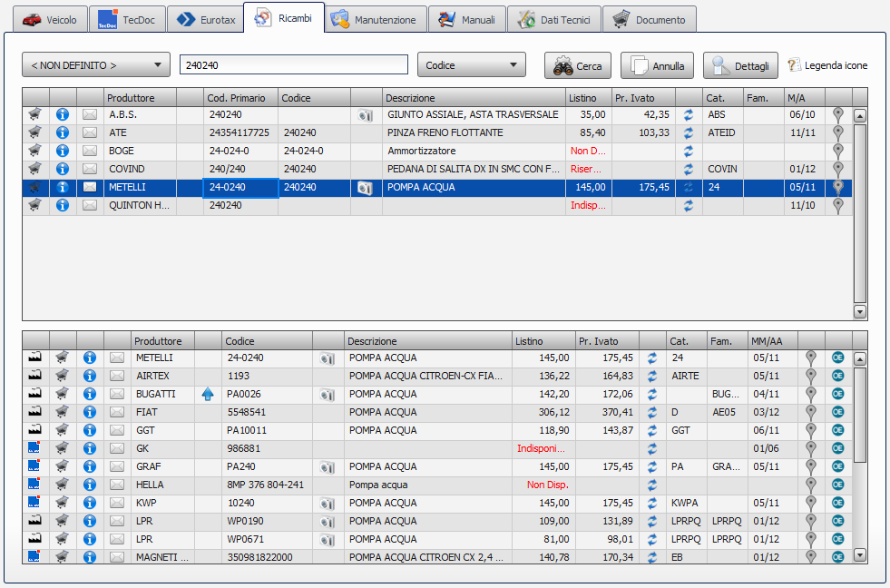The width and height of the screenshot is (890, 588).
Task: Move the upper table down one step
Action: pyautogui.click(x=860, y=311)
